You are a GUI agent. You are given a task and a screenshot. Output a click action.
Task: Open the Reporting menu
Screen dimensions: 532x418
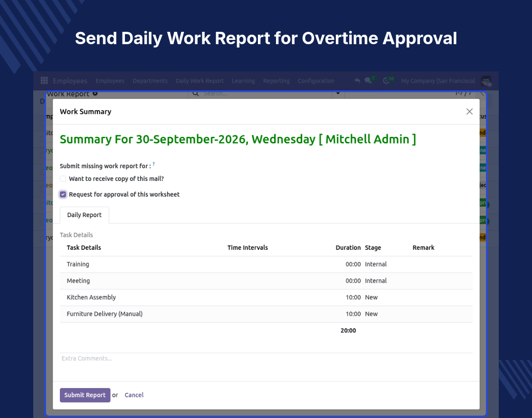pos(276,81)
